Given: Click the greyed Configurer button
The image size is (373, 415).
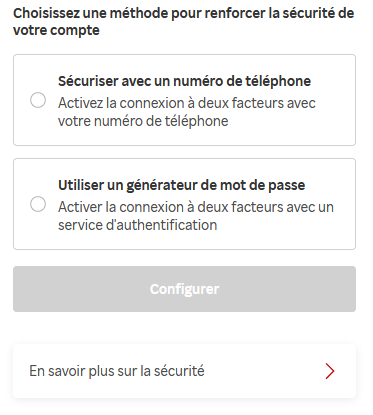Looking at the screenshot, I should 184,289.
